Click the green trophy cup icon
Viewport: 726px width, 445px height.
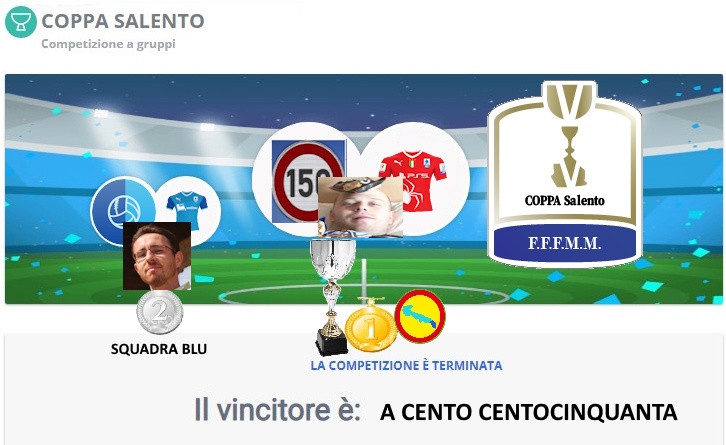(x=21, y=22)
